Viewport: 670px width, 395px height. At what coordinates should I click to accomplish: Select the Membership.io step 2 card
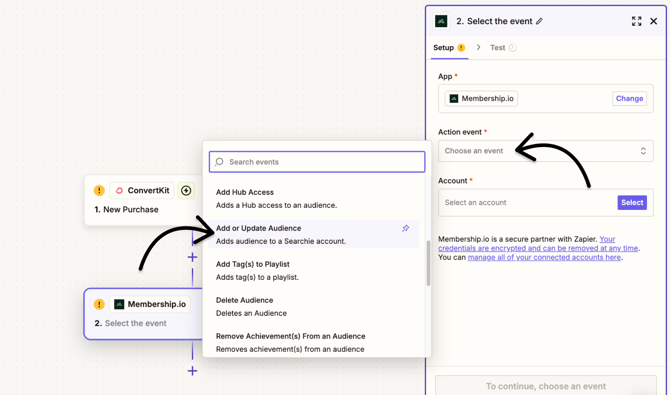143,314
